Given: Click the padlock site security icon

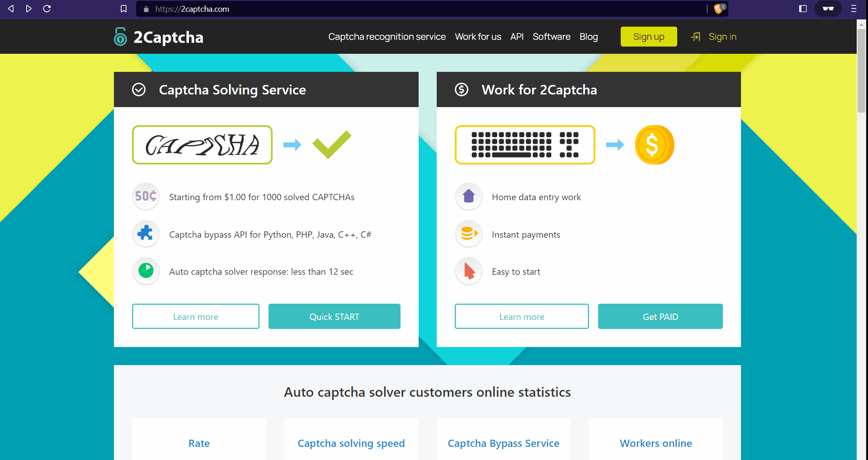Looking at the screenshot, I should pos(146,9).
